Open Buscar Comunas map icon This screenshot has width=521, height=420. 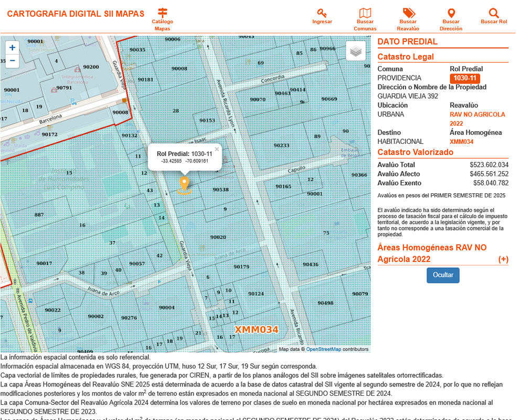point(365,13)
